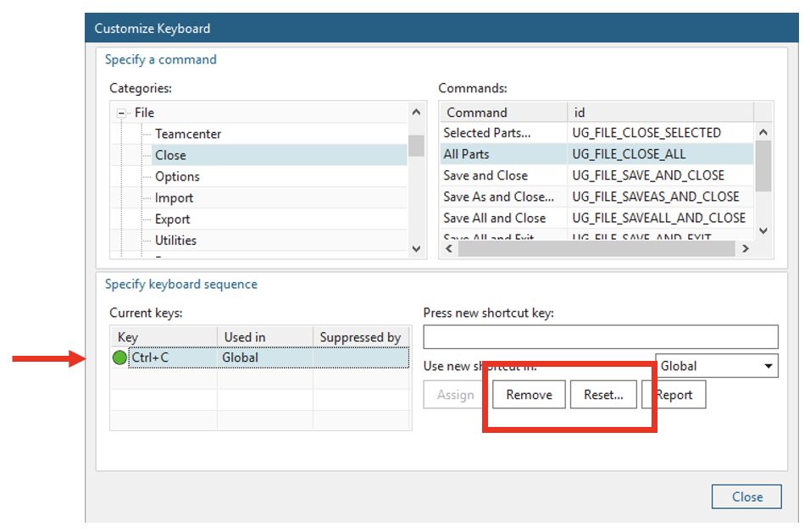Click Categories list scroll up arrow
Viewport: 810px width, 532px height.
[x=416, y=112]
